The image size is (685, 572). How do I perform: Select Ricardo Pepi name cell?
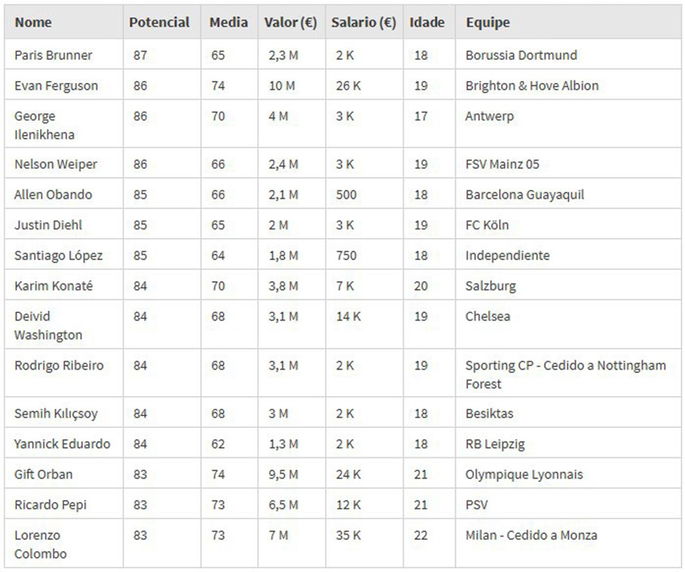(x=50, y=505)
